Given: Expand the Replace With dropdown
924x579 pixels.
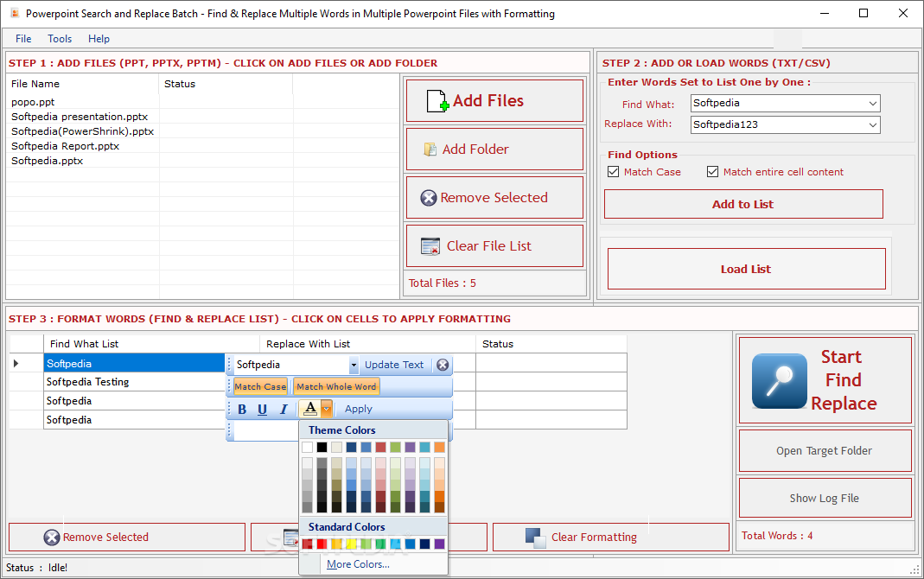Looking at the screenshot, I should point(873,124).
